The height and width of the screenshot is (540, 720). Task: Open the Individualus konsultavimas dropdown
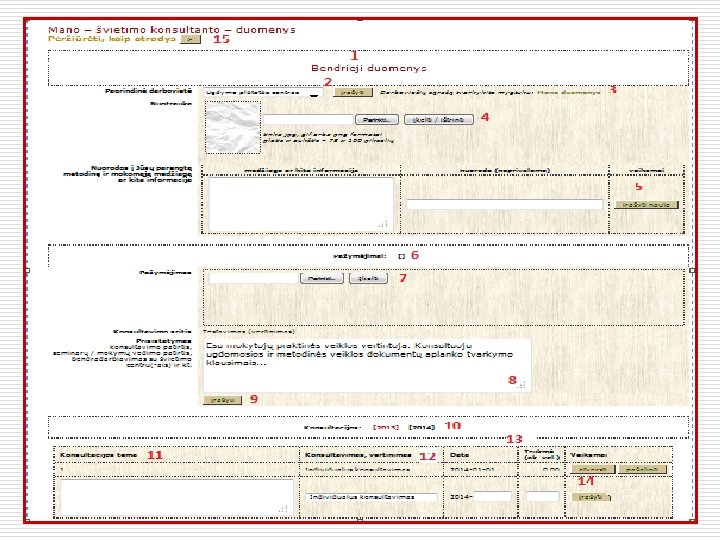tap(371, 497)
